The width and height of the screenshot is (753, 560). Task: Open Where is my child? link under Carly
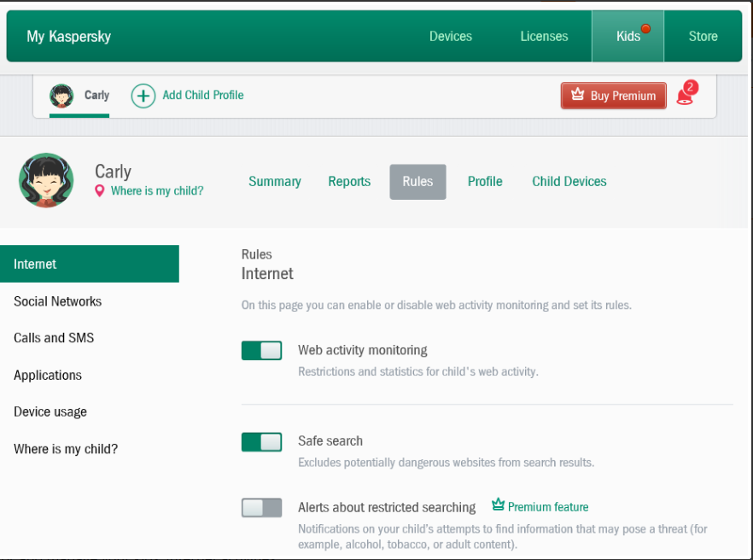(x=157, y=191)
